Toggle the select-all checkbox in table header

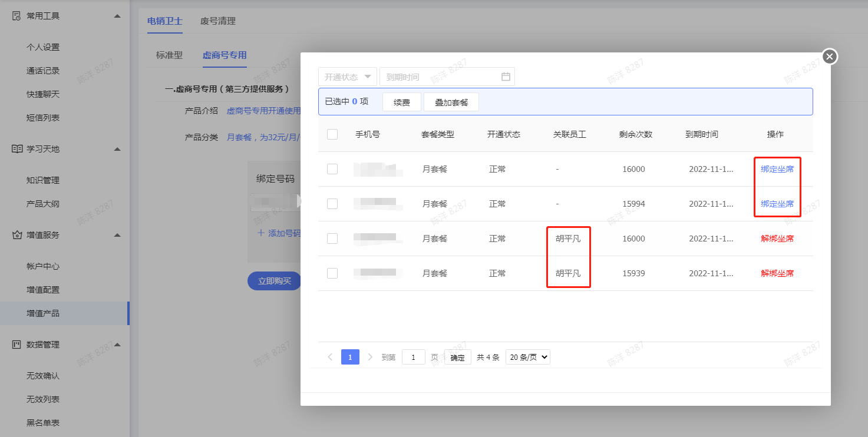click(x=332, y=134)
